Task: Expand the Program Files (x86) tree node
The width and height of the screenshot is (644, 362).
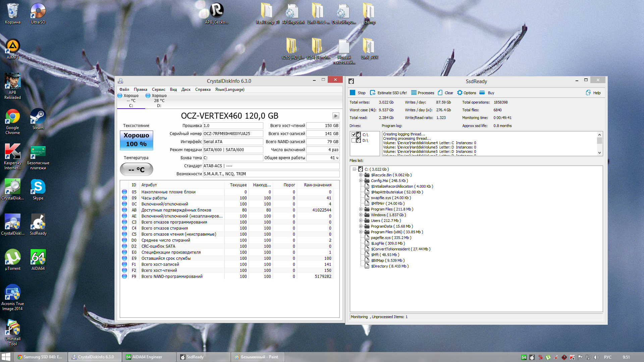Action: 361,232
